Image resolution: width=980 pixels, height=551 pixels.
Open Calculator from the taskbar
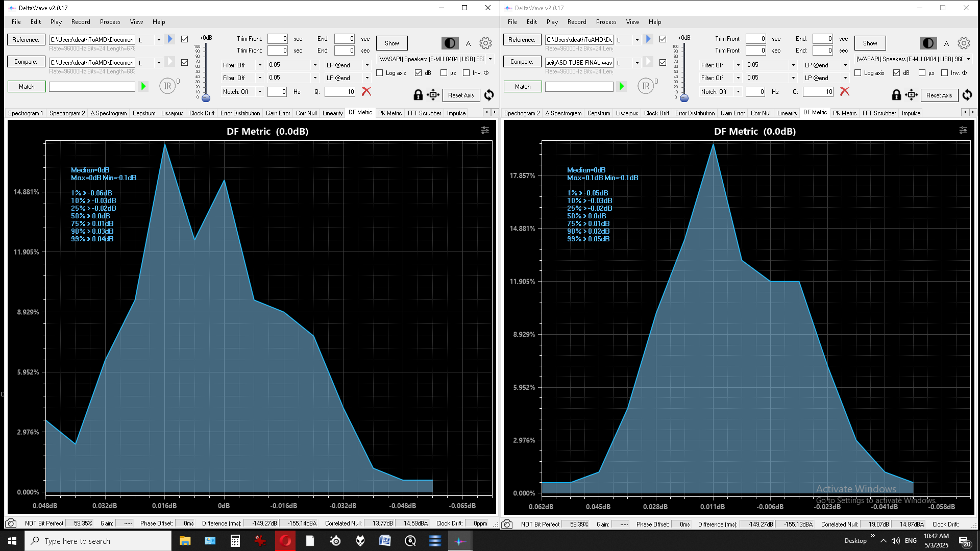235,541
